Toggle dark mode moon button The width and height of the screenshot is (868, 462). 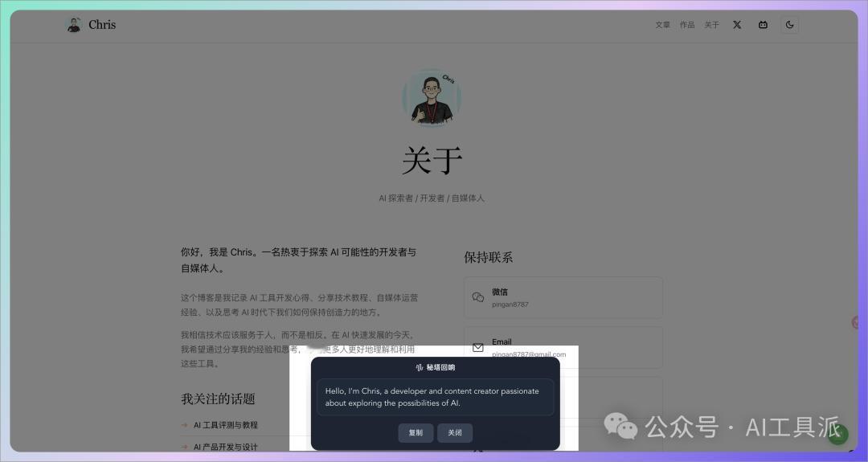(x=789, y=24)
